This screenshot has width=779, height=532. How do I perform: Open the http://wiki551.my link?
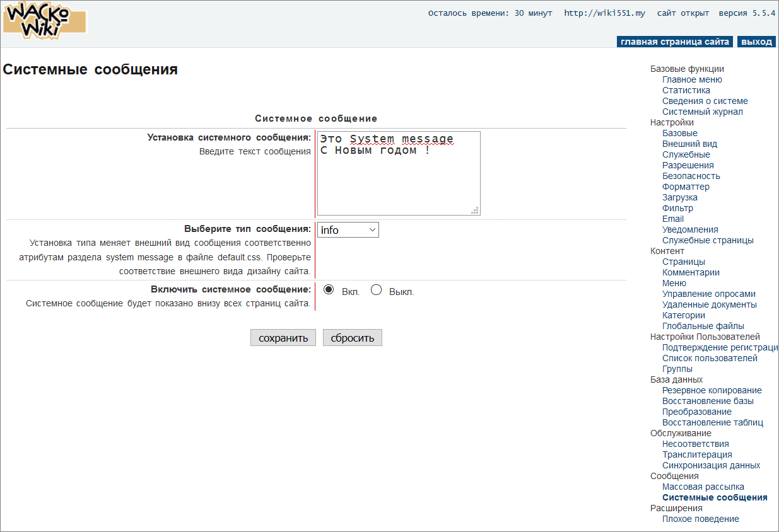coord(604,13)
